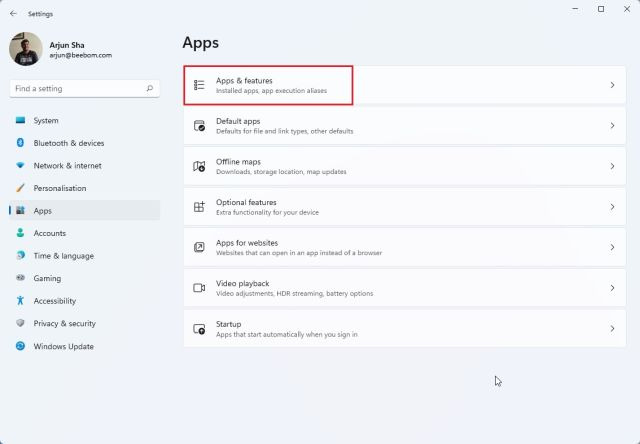Click the Time & language globe icon
This screenshot has height=444, width=640.
point(20,255)
